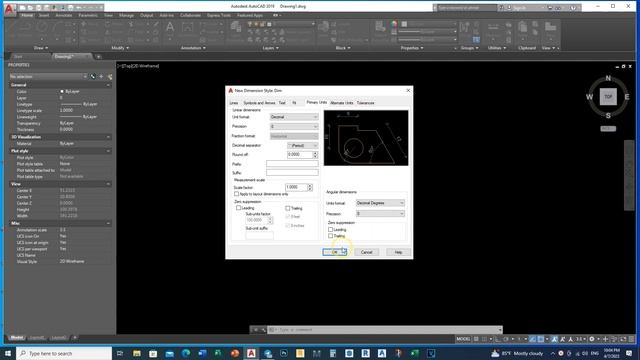This screenshot has width=640, height=360.
Task: Select the Save icon in Quick Access toolbar
Action: click(38, 7)
